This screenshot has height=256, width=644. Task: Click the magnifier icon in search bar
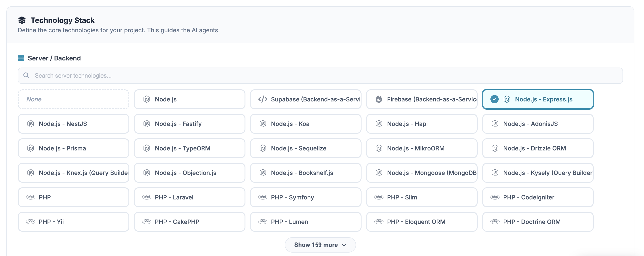[x=26, y=75]
